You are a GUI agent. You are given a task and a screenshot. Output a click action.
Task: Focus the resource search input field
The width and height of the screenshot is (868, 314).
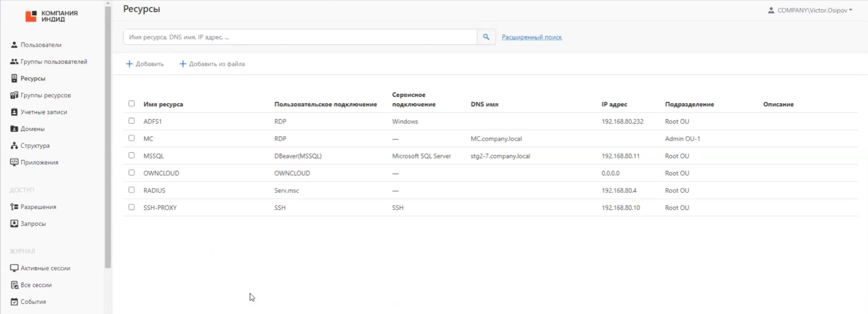coord(300,37)
